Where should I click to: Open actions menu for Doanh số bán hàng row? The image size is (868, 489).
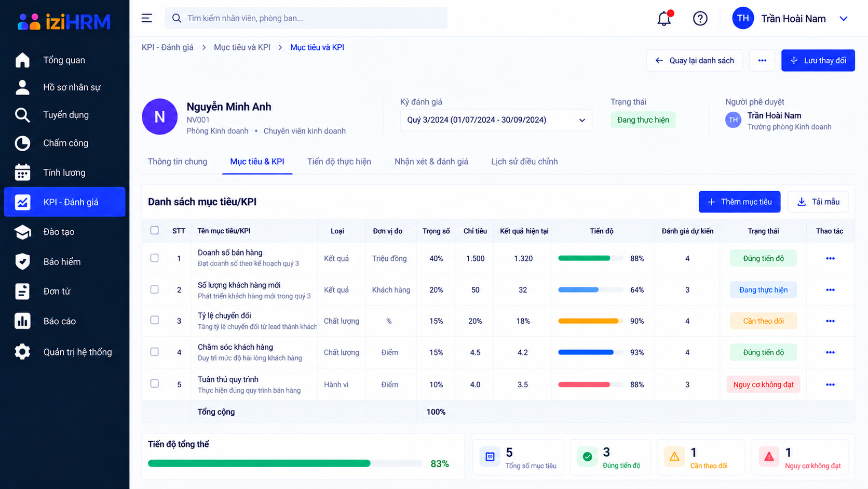click(x=830, y=258)
